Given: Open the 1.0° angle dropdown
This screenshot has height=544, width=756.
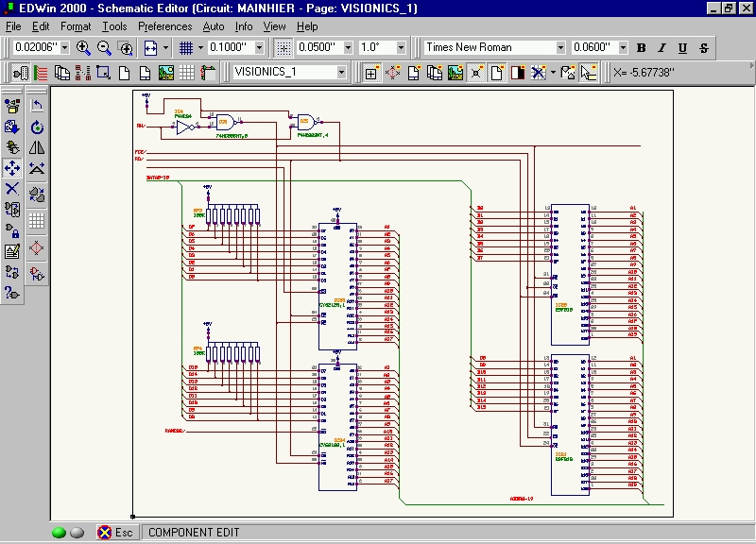Looking at the screenshot, I should point(401,47).
